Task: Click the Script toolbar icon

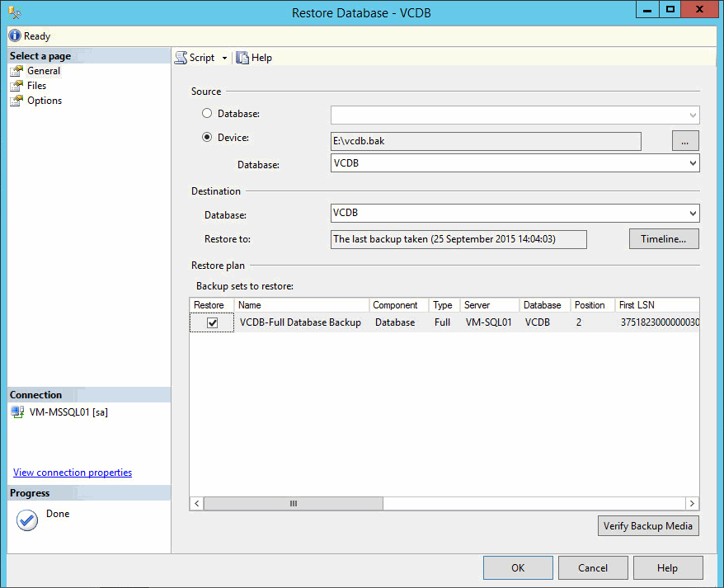Action: coord(181,58)
